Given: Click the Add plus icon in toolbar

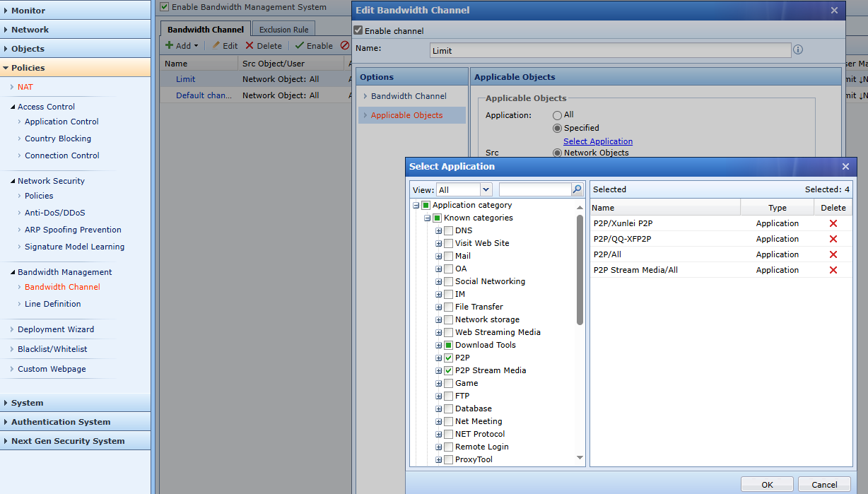Looking at the screenshot, I should click(x=170, y=45).
